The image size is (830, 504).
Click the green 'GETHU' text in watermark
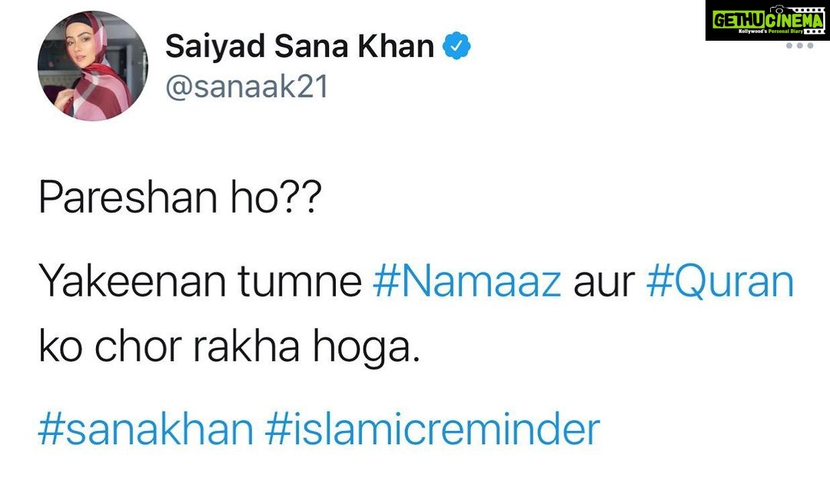coord(739,19)
